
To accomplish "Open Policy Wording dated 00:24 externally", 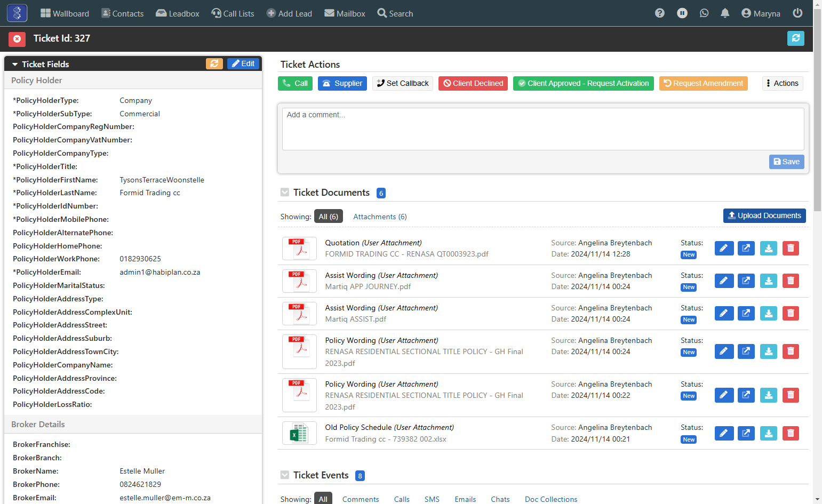I will click(746, 351).
